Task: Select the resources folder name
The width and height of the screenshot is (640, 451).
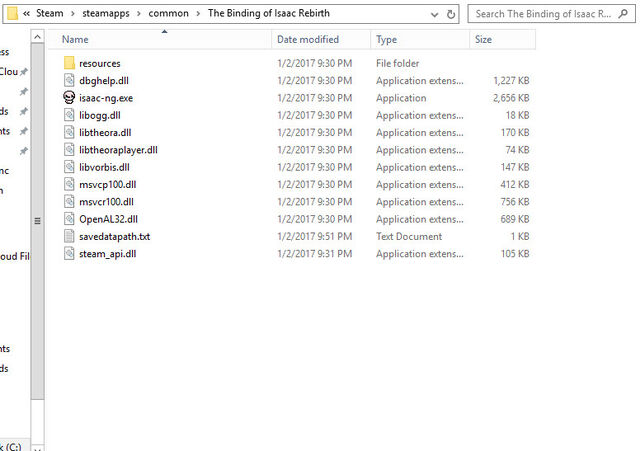Action: click(100, 63)
